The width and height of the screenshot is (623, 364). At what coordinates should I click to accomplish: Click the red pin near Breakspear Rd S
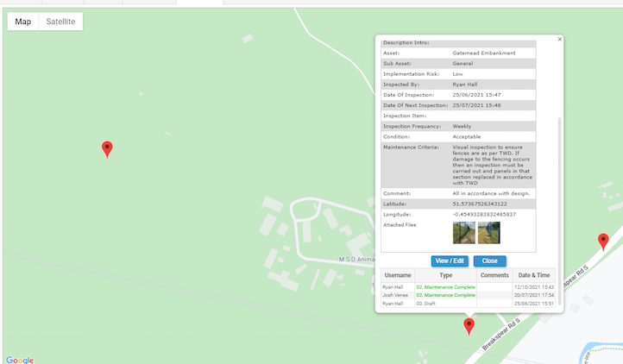point(469,325)
